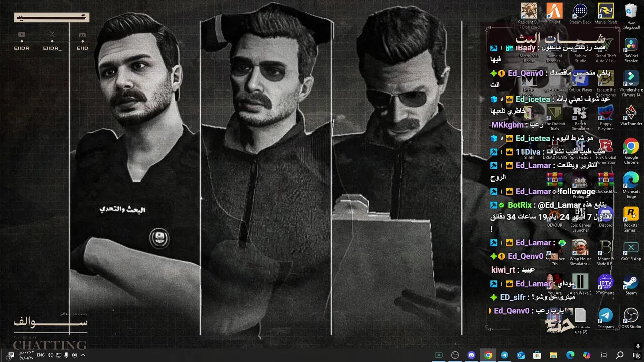The height and width of the screenshot is (362, 644).
Task: Select the Wrap House Simulator icon
Action: coord(580,253)
